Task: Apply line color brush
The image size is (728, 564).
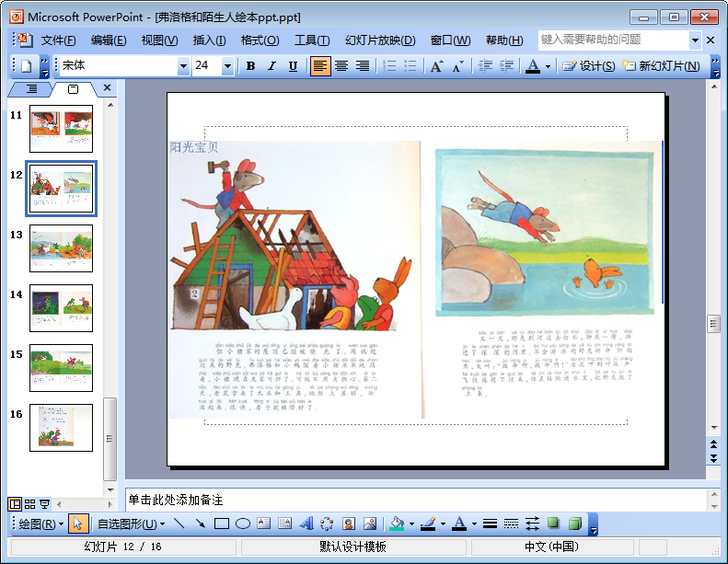Action: (x=428, y=524)
